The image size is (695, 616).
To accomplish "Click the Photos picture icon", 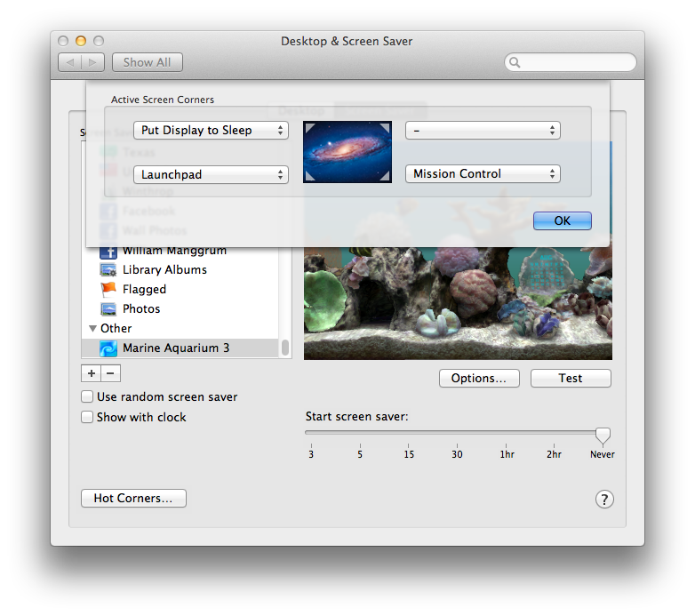I will [x=108, y=308].
